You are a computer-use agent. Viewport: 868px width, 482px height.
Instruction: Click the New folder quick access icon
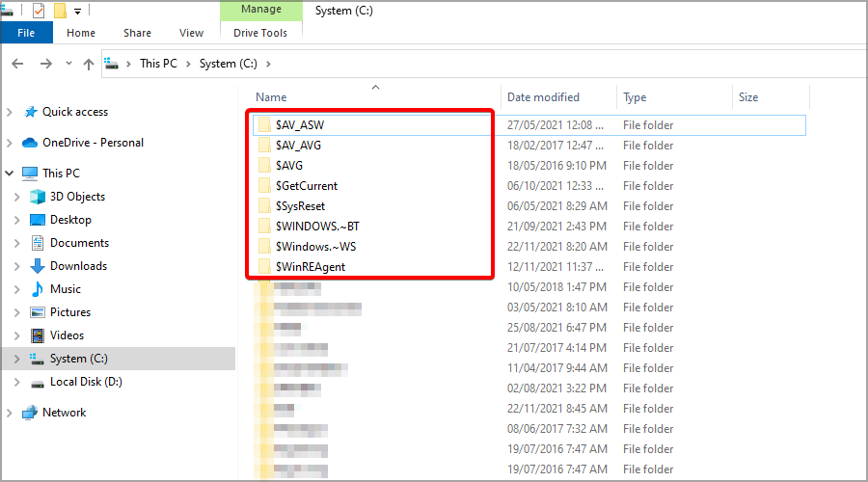point(60,11)
